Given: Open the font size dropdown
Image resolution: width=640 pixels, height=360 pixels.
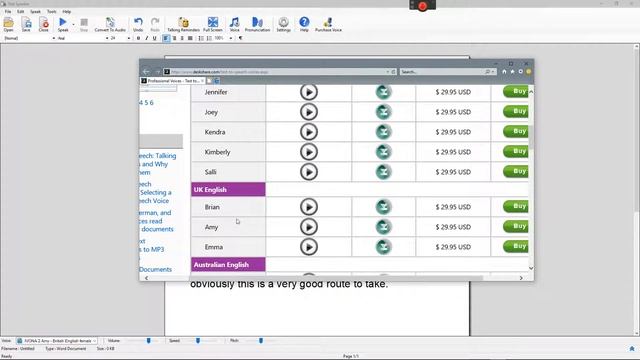Looking at the screenshot, I should pos(129,38).
